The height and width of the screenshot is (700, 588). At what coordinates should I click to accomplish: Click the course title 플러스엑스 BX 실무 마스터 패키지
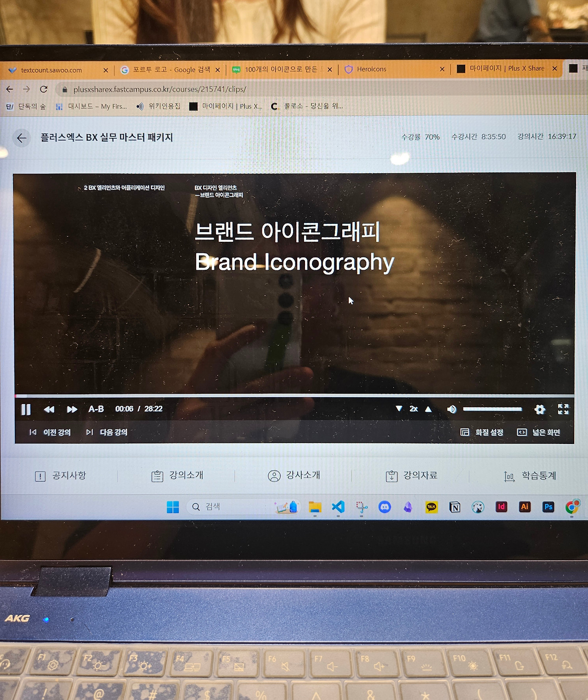107,137
